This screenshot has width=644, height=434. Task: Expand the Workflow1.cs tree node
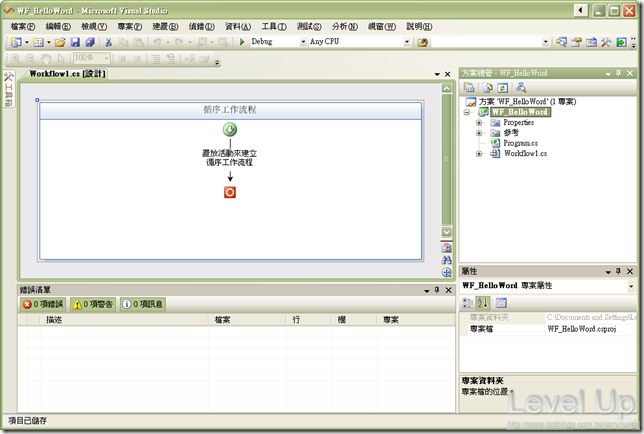point(478,154)
